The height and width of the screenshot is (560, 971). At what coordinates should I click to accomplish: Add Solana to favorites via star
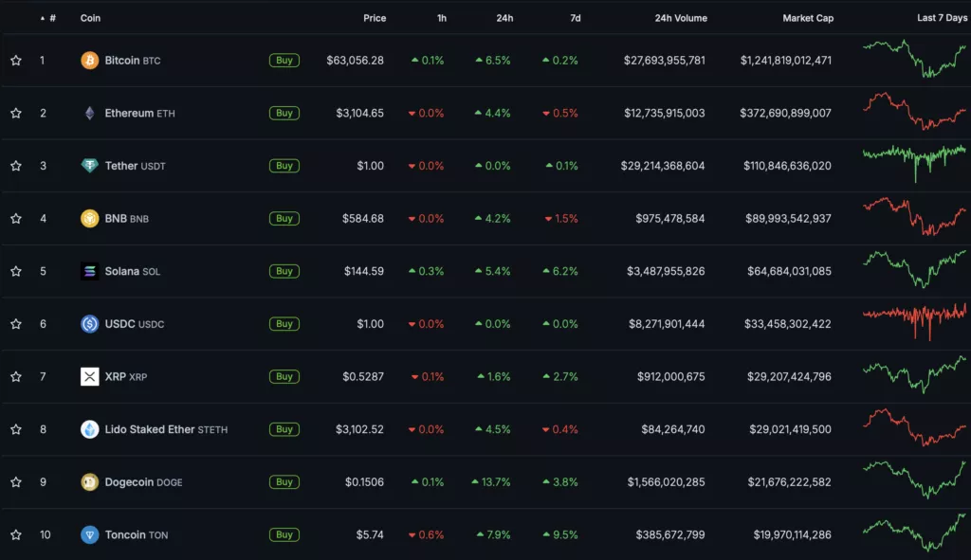16,271
